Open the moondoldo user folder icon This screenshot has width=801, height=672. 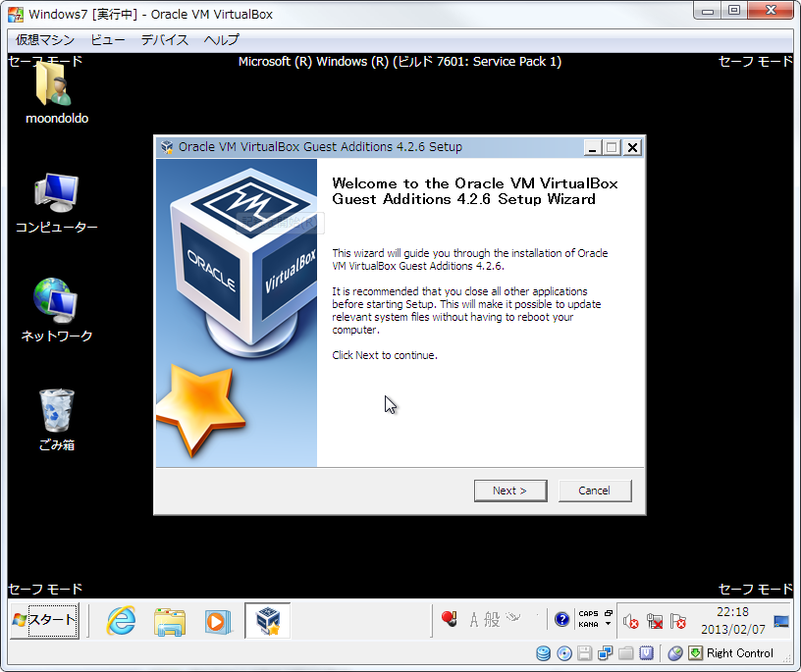pos(56,90)
